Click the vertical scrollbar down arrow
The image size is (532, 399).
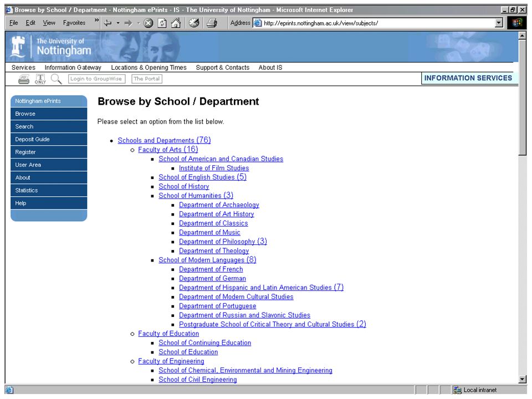tap(523, 379)
